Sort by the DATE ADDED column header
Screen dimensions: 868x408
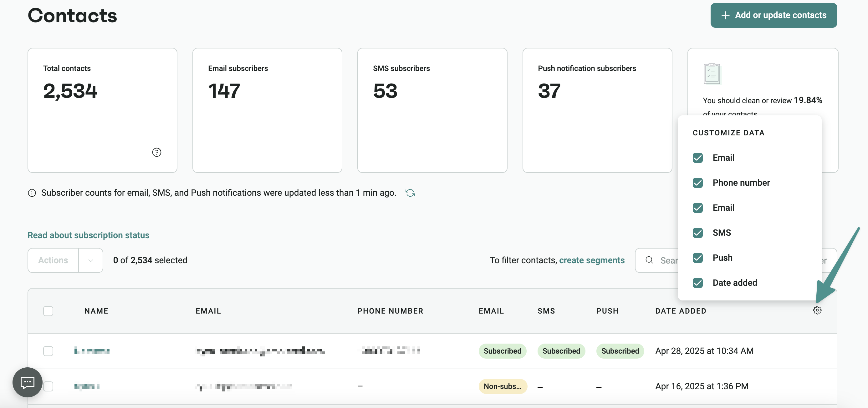[681, 311]
